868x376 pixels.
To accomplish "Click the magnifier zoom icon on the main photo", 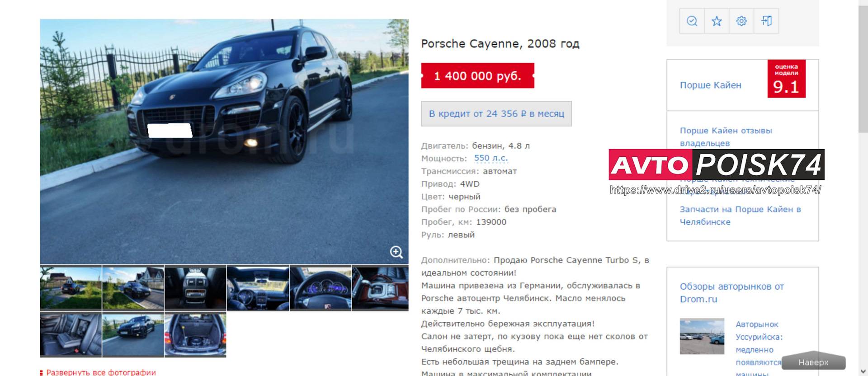I will [396, 252].
